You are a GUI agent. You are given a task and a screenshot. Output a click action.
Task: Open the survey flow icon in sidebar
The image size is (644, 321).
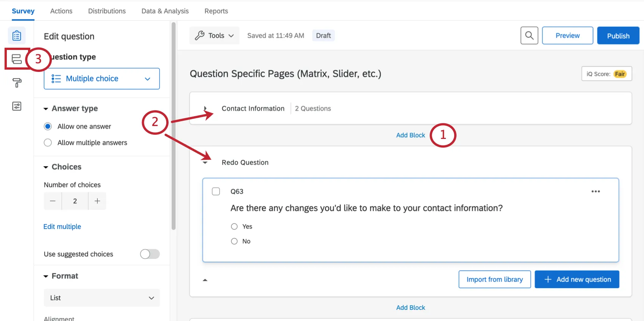17,59
